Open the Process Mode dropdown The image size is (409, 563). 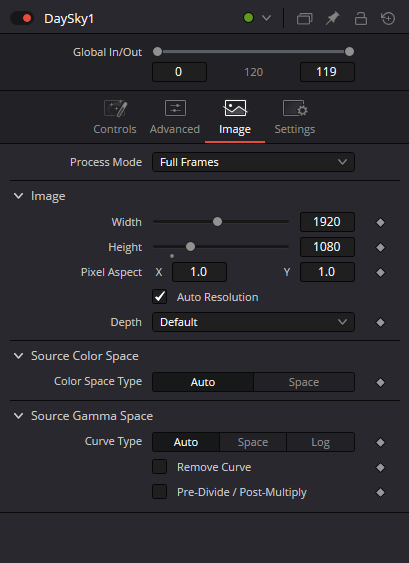[x=253, y=162]
